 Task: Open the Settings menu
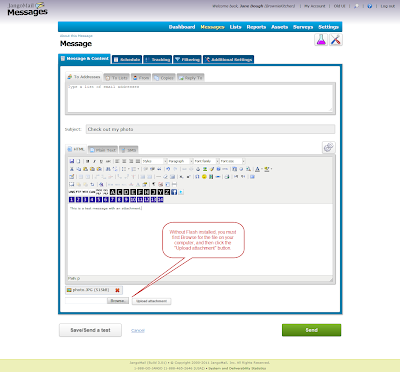point(328,27)
